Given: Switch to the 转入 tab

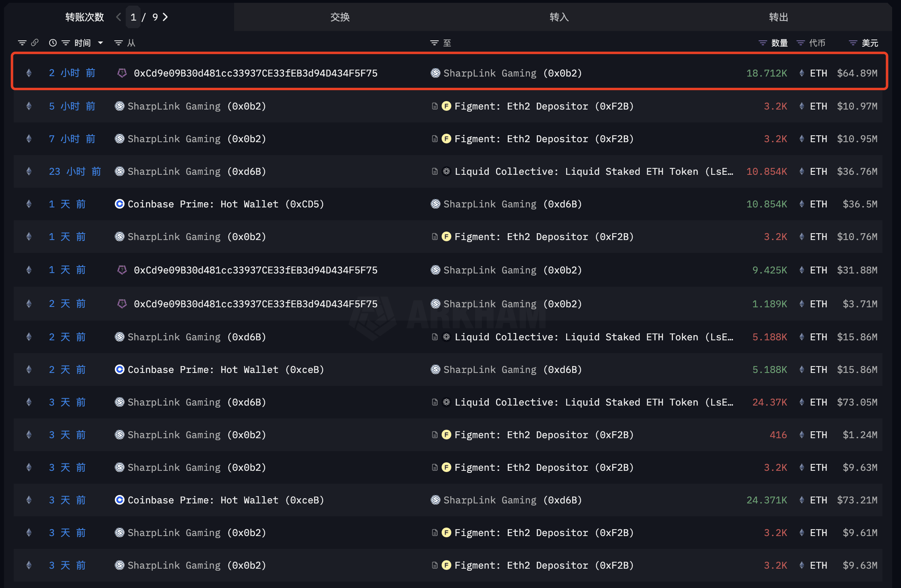Looking at the screenshot, I should [x=559, y=17].
